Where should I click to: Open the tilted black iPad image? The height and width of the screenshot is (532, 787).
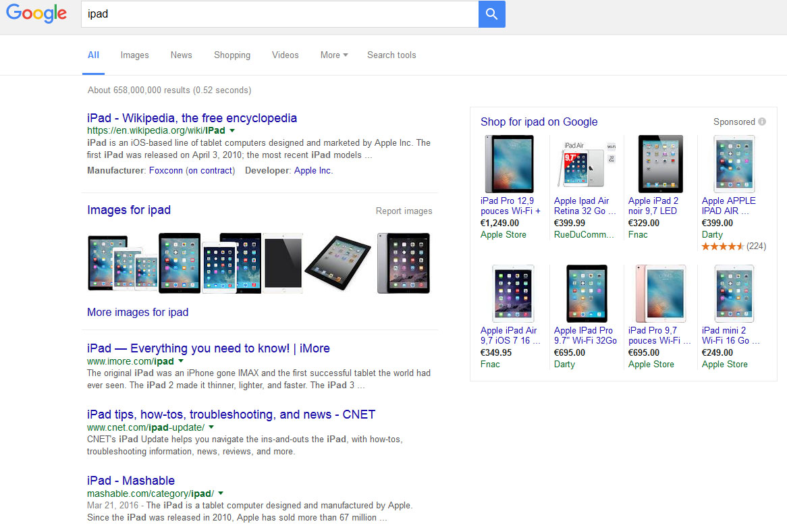[x=337, y=263]
